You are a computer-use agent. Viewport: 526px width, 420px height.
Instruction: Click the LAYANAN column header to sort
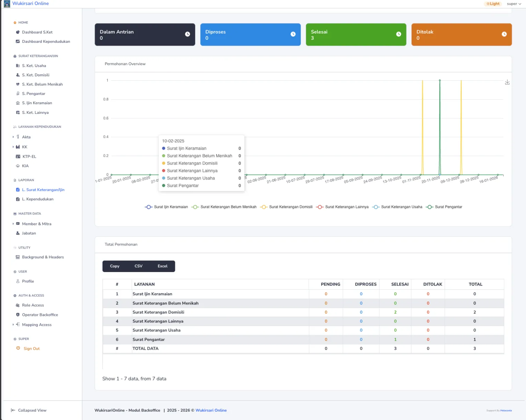pos(144,284)
